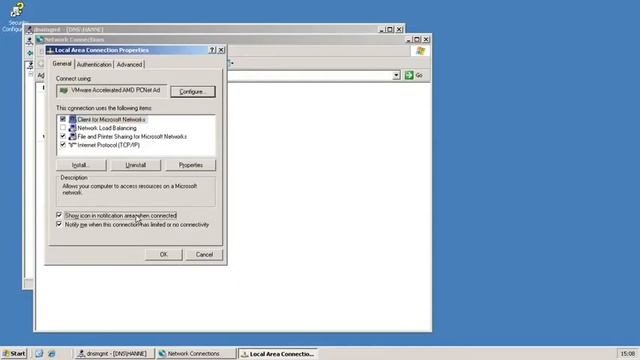Toggle Internet Protocol (TCP/IP) checkbox

(x=63, y=145)
